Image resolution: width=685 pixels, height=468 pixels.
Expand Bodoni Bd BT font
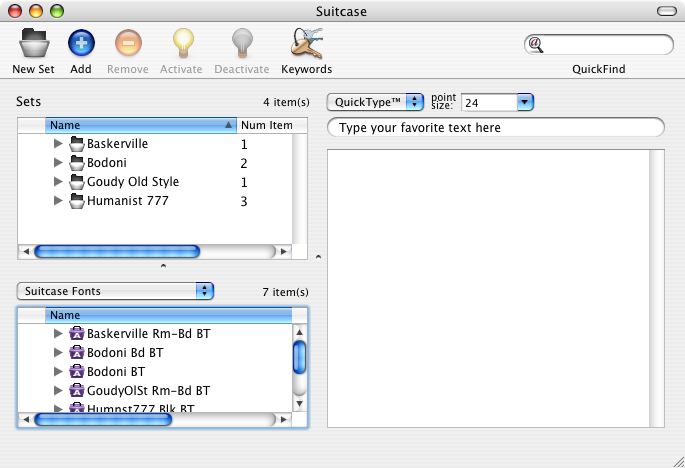click(58, 352)
